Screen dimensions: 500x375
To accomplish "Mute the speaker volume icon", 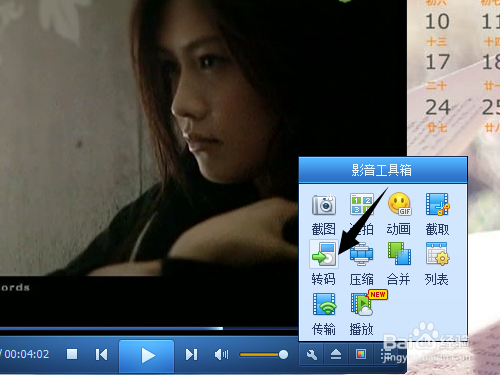I will (221, 354).
